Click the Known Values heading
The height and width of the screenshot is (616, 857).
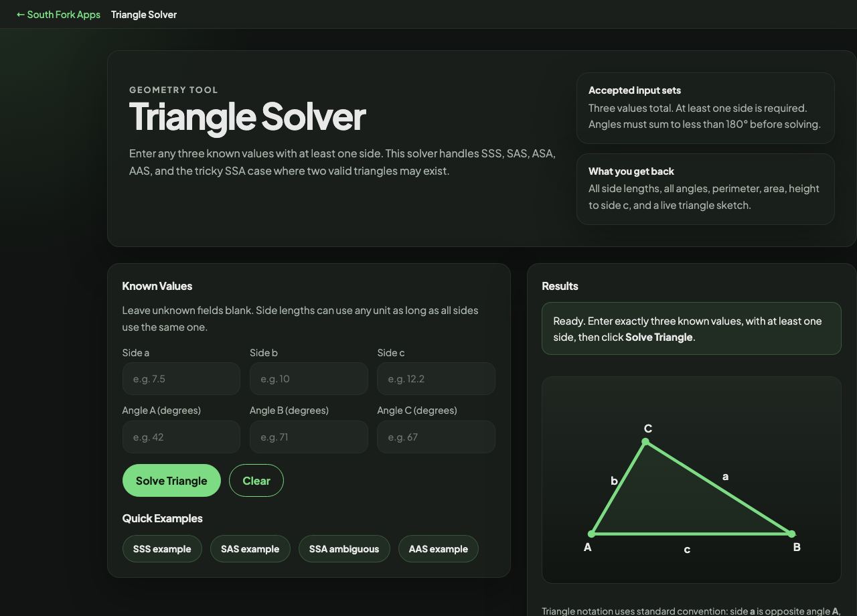click(x=157, y=286)
